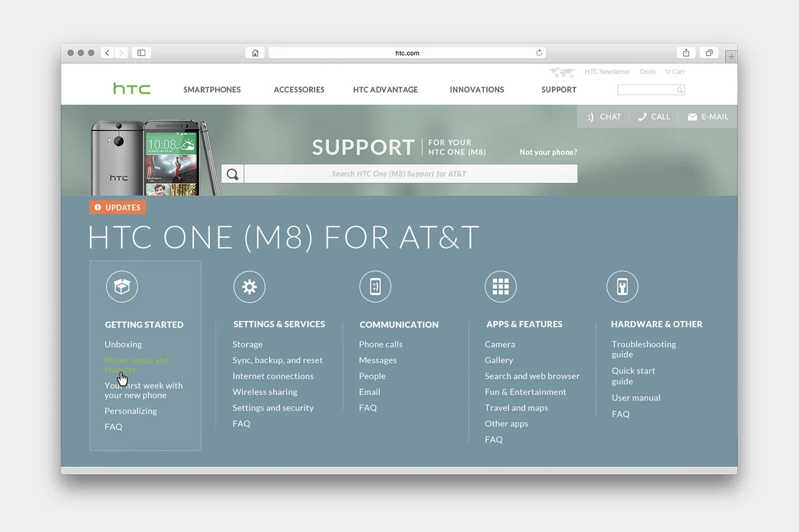Image resolution: width=799 pixels, height=532 pixels.
Task: Click the Not your phone? link
Action: click(548, 152)
